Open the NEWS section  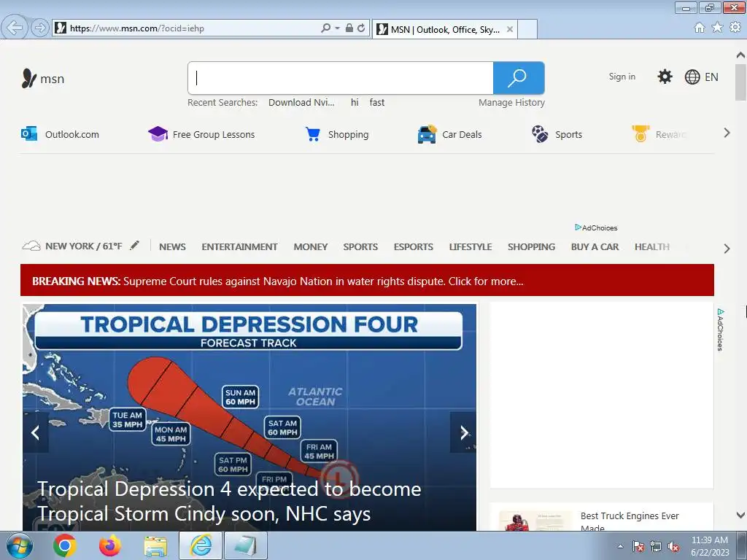point(172,246)
